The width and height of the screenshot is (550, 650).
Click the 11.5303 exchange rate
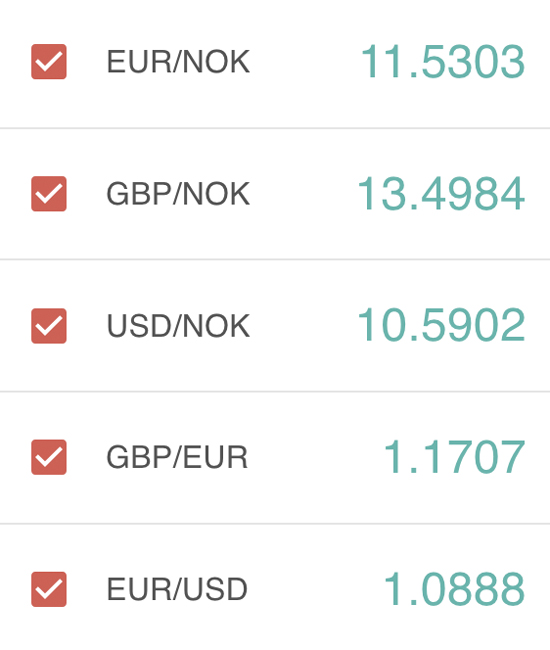tap(443, 62)
